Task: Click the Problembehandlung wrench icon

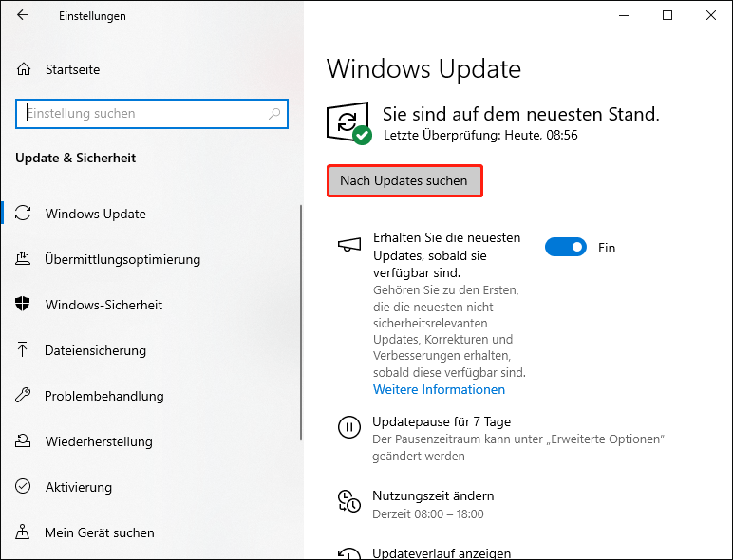Action: point(23,395)
